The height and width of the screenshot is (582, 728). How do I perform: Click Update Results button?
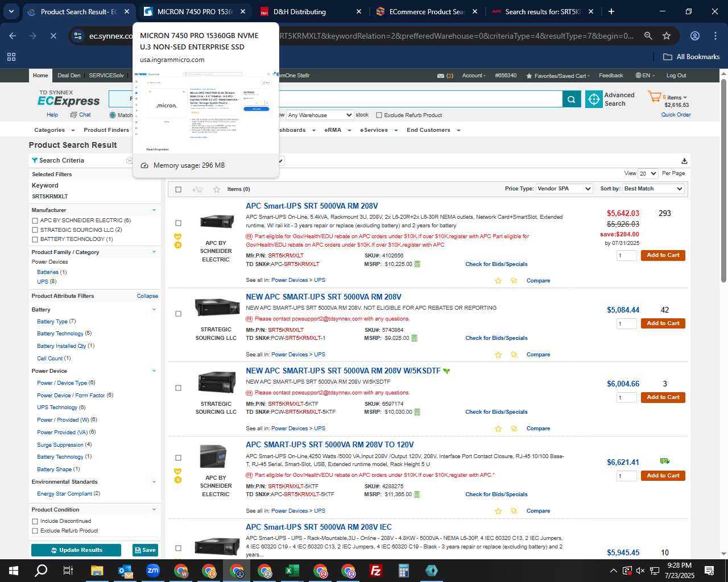coord(76,550)
